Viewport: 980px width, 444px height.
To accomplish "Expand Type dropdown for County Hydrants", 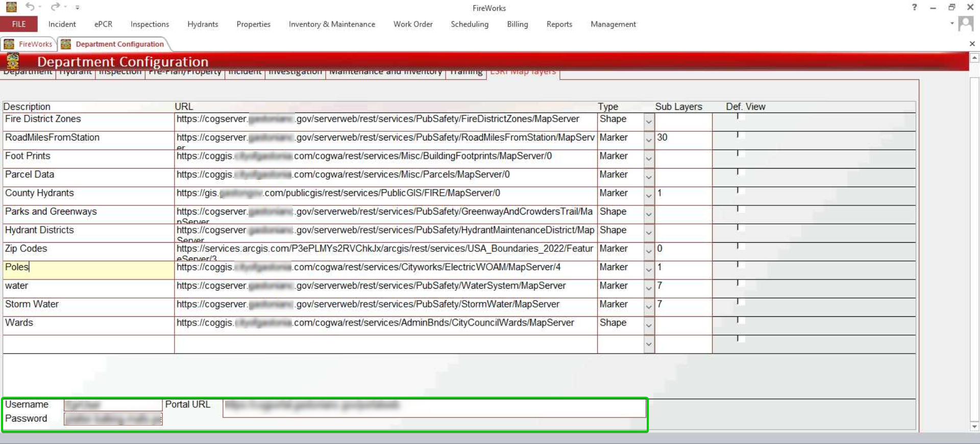I will 649,196.
